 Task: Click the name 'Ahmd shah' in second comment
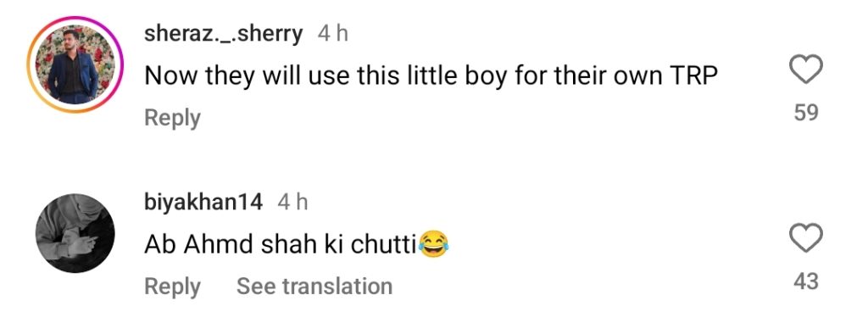tap(240, 245)
